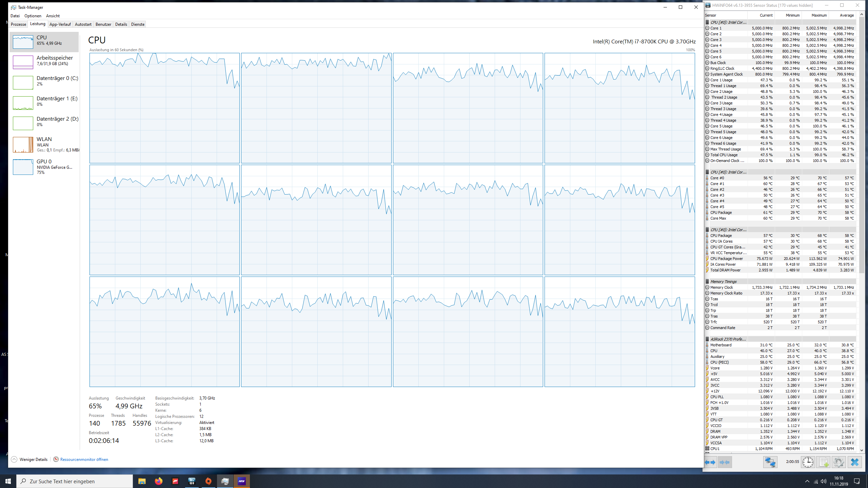This screenshot has height=488, width=868.
Task: Open remote sensor monitoring via networked-monitors icon
Action: coord(770,462)
